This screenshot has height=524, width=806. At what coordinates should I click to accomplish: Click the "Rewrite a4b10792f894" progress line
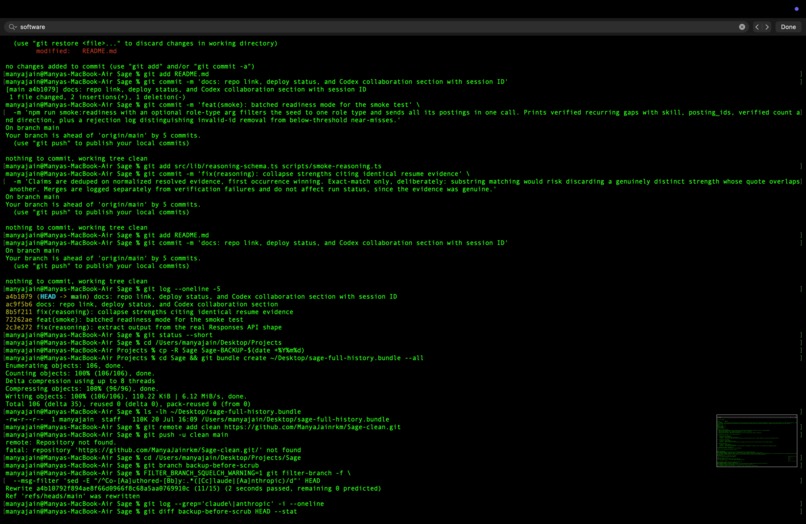(x=193, y=489)
